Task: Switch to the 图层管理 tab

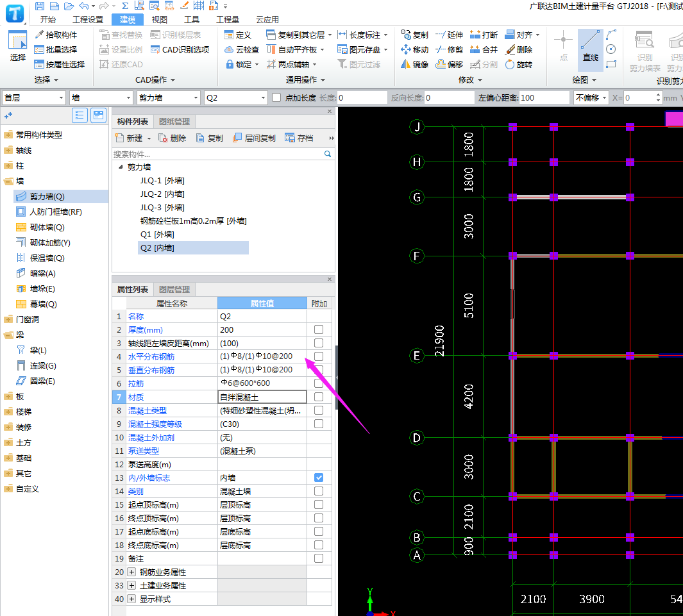Action: (174, 290)
